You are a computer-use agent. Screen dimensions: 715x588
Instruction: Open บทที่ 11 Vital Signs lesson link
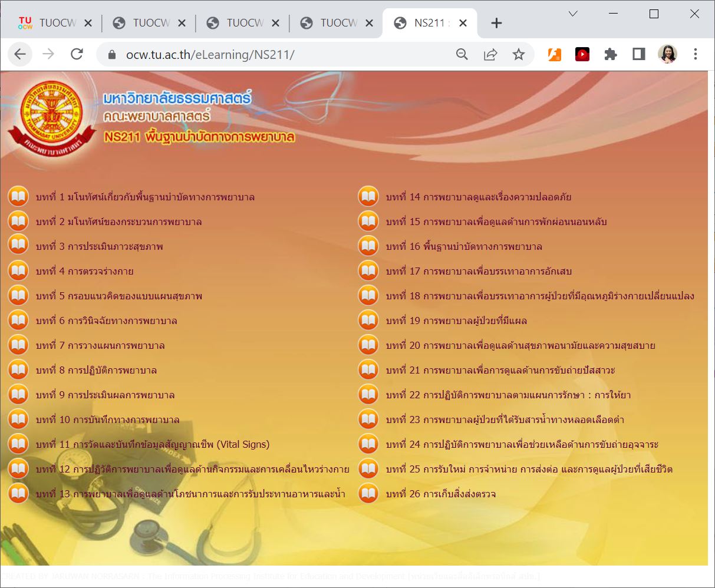pos(152,444)
